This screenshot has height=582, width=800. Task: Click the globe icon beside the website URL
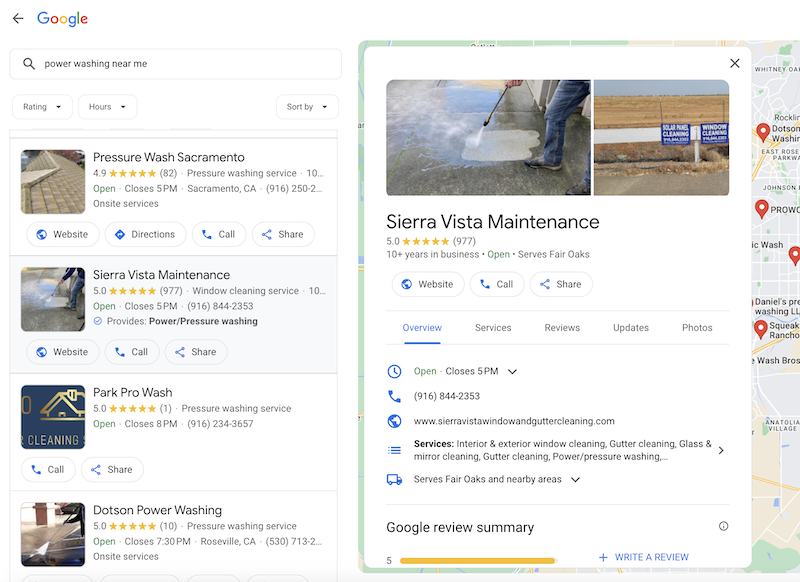click(394, 421)
